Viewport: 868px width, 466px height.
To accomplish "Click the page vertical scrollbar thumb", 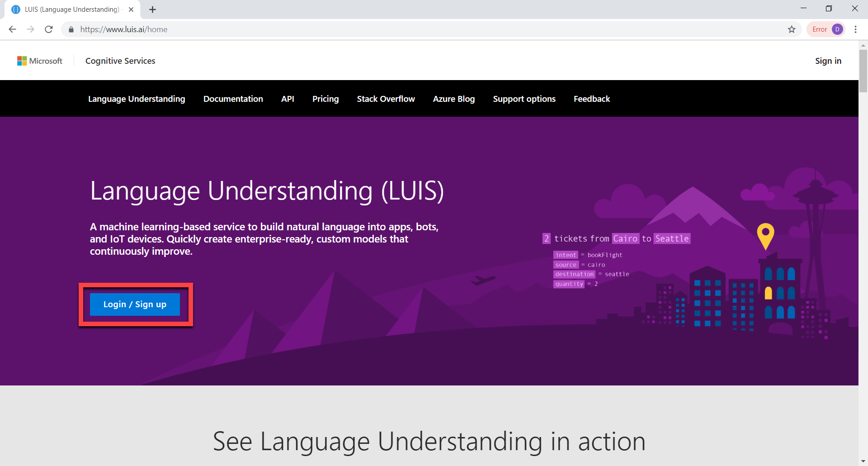I will (863, 70).
